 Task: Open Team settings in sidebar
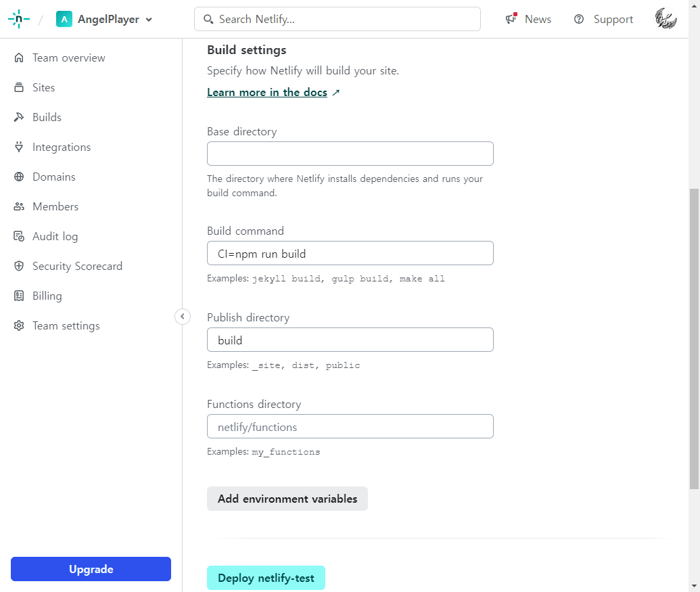click(66, 325)
